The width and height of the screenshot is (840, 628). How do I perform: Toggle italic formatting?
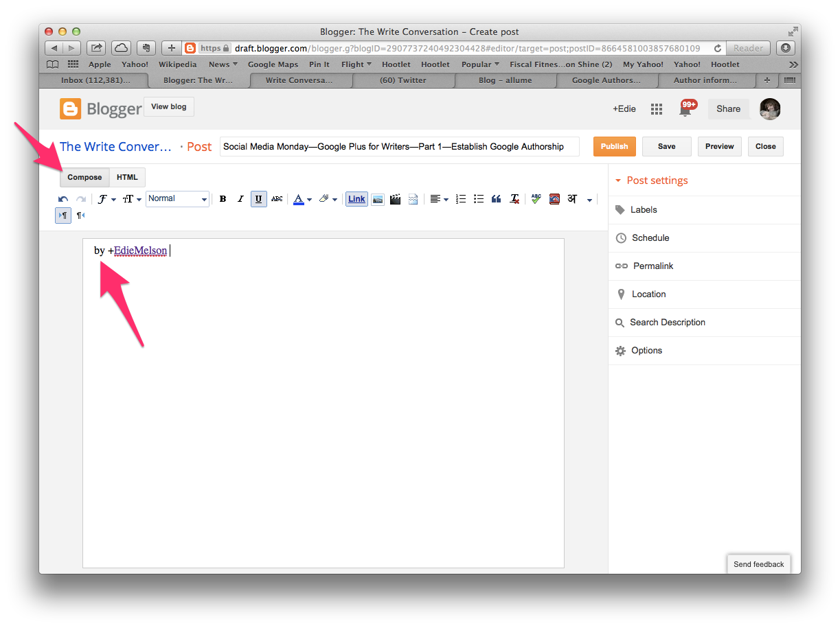(240, 199)
